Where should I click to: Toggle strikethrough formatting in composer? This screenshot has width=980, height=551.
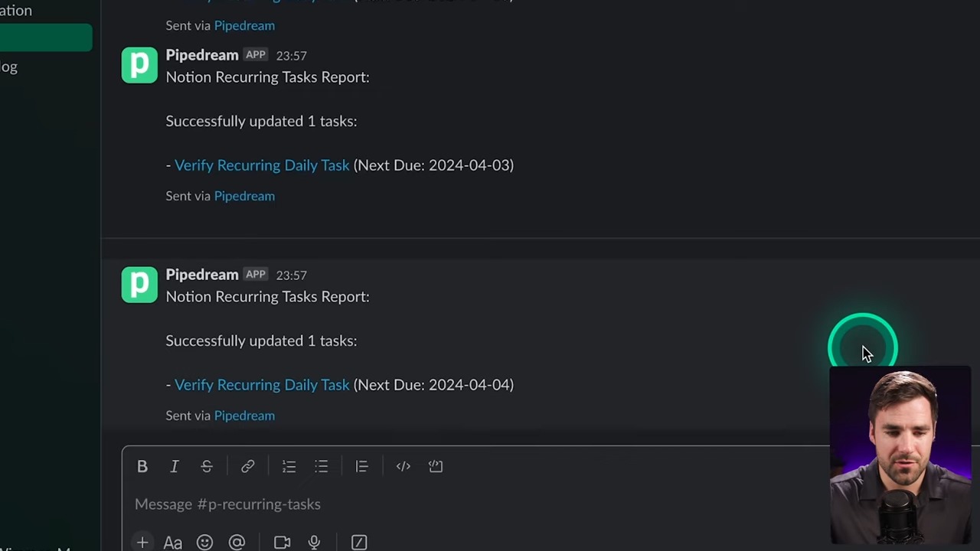coord(207,466)
